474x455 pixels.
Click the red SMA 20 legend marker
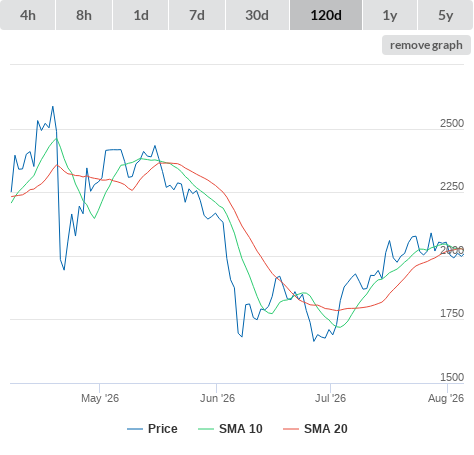click(291, 429)
